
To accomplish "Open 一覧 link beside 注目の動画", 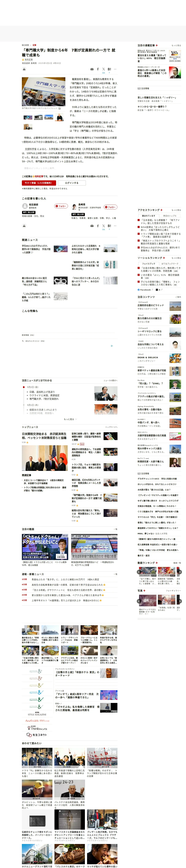I will tap(115, 529).
